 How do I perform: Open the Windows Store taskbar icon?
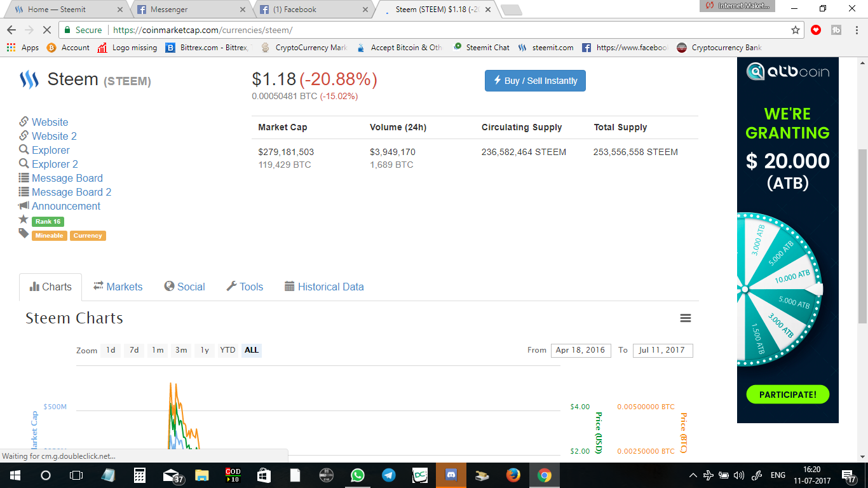264,475
